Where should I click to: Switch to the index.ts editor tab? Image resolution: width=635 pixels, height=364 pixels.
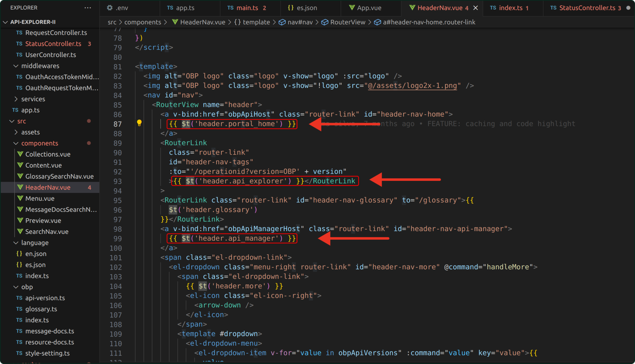click(x=510, y=8)
